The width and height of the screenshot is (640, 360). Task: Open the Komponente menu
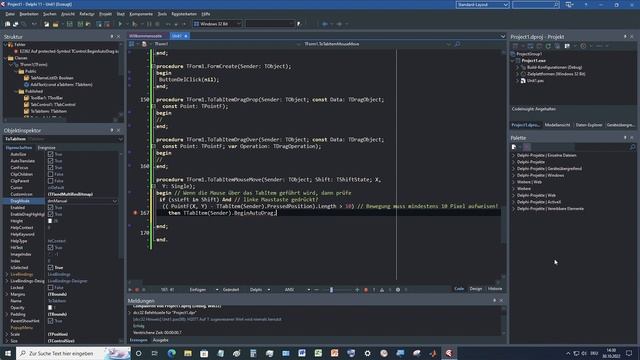[x=141, y=14]
